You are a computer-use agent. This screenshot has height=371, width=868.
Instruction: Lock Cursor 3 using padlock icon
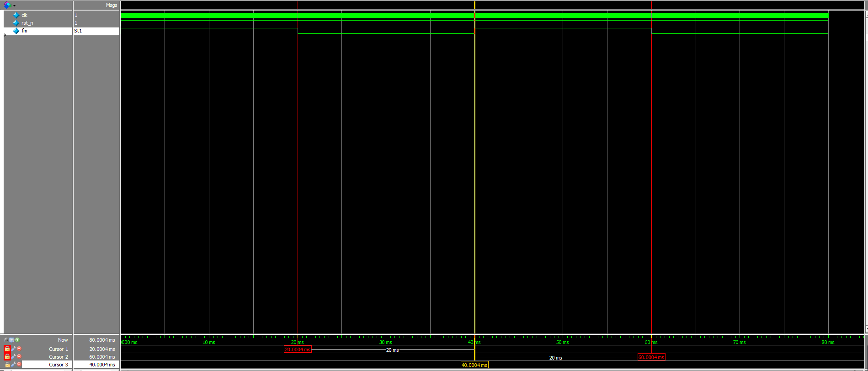pyautogui.click(x=7, y=365)
